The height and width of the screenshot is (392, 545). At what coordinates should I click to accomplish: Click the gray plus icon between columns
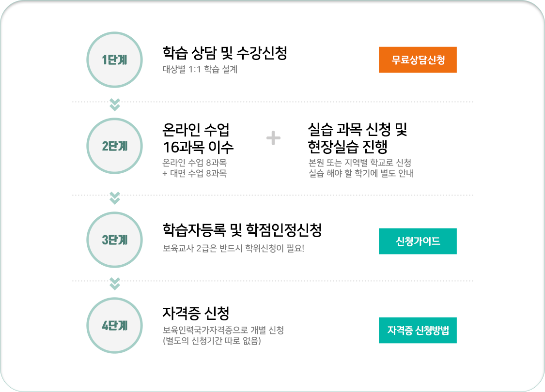pyautogui.click(x=274, y=138)
